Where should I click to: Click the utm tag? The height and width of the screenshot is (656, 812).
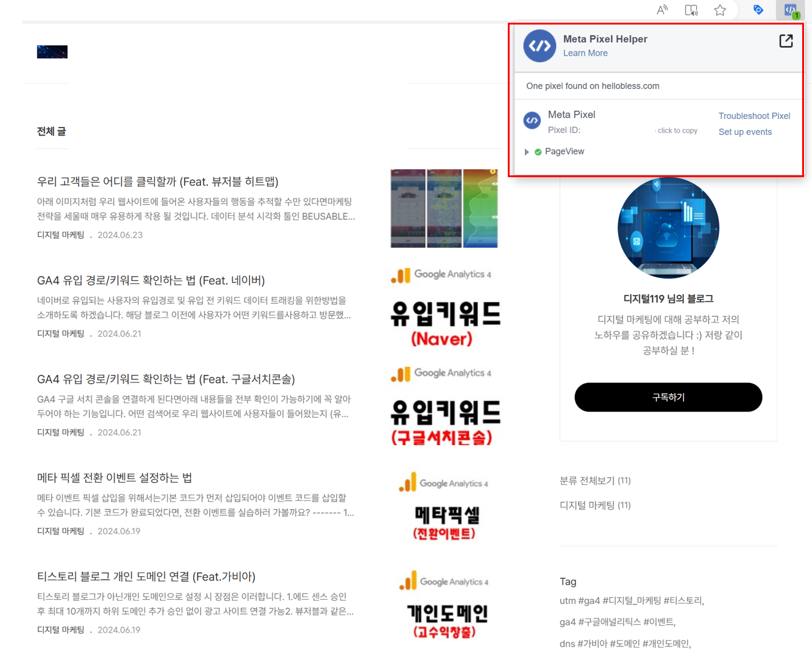pos(567,601)
